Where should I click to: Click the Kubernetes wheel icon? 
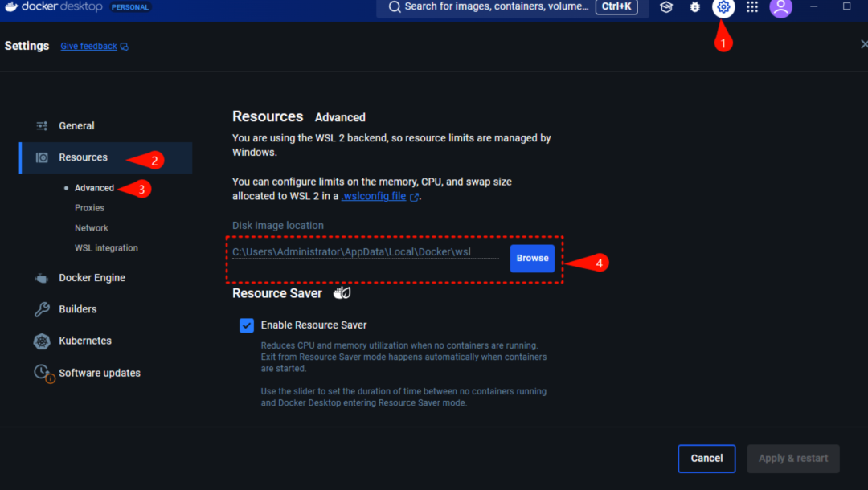(x=42, y=341)
